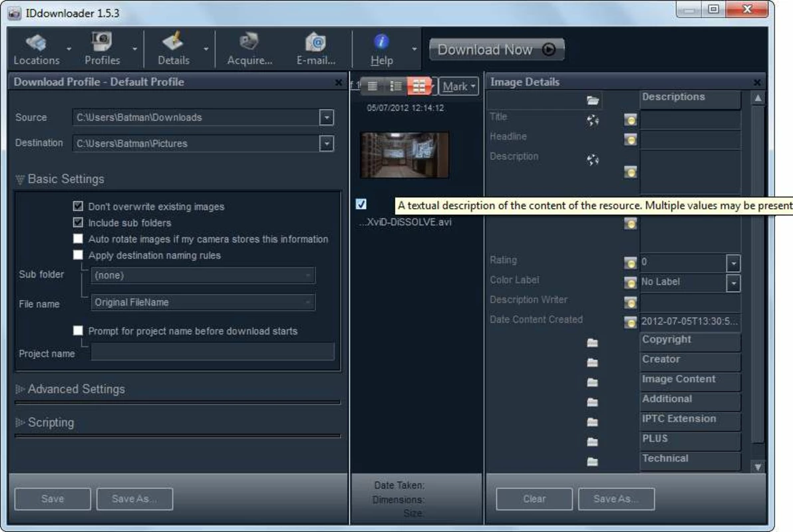Screen dimensions: 793x532
Task: Click the open folder icon above Title
Action: (x=593, y=100)
